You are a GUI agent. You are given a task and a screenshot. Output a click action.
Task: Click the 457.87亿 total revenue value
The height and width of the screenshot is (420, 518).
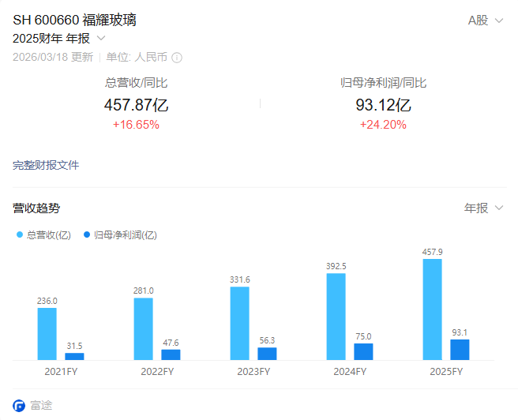point(136,105)
